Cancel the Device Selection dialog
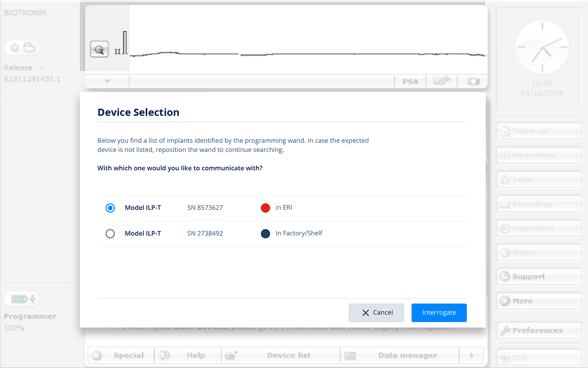Viewport: 588px width, 368px height. (x=376, y=313)
